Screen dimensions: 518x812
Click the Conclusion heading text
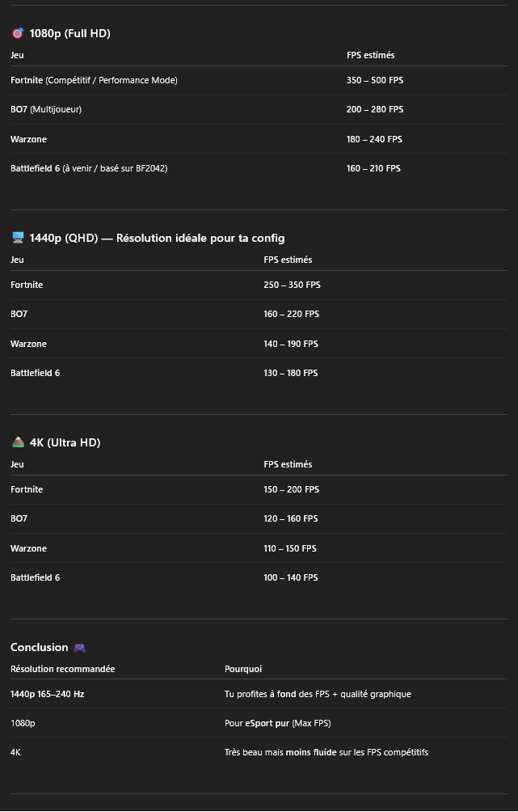pyautogui.click(x=39, y=647)
